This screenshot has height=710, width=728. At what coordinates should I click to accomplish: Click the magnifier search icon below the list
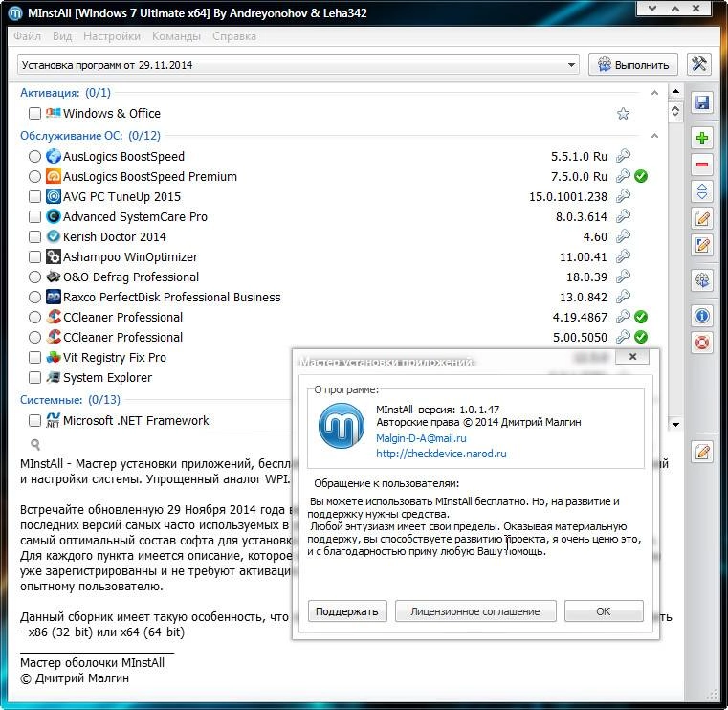(x=35, y=445)
